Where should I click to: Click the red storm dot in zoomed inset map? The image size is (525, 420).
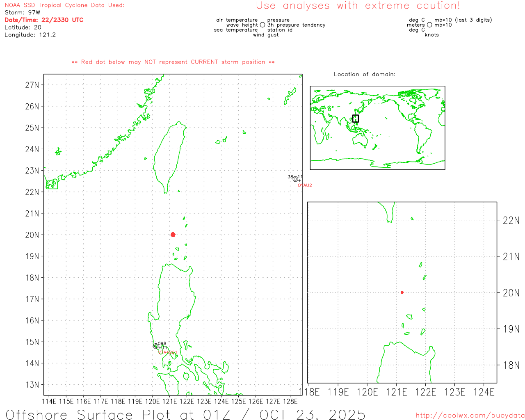(402, 292)
